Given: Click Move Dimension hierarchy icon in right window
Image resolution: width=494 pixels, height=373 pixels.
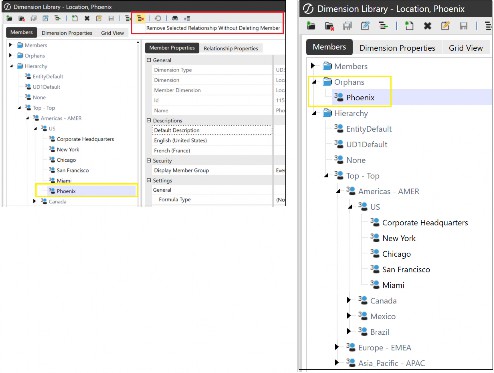Looking at the screenshot, I should 383,26.
